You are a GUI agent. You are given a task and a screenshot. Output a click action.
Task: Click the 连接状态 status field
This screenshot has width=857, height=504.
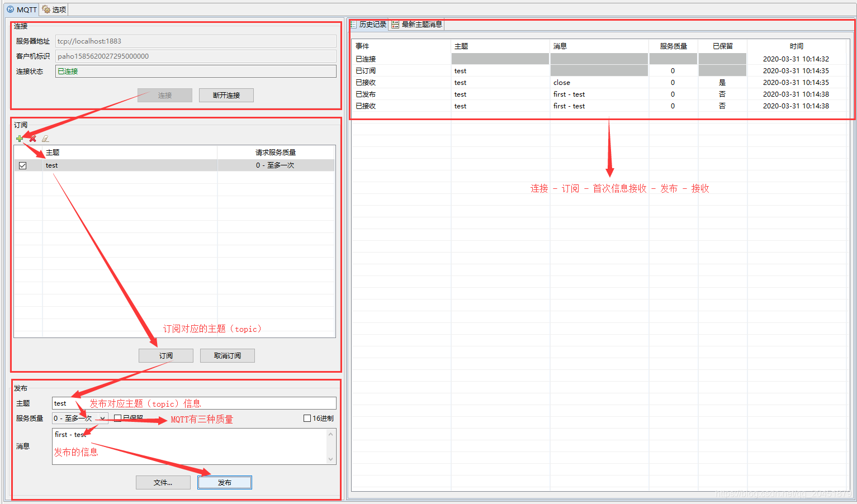coord(196,71)
